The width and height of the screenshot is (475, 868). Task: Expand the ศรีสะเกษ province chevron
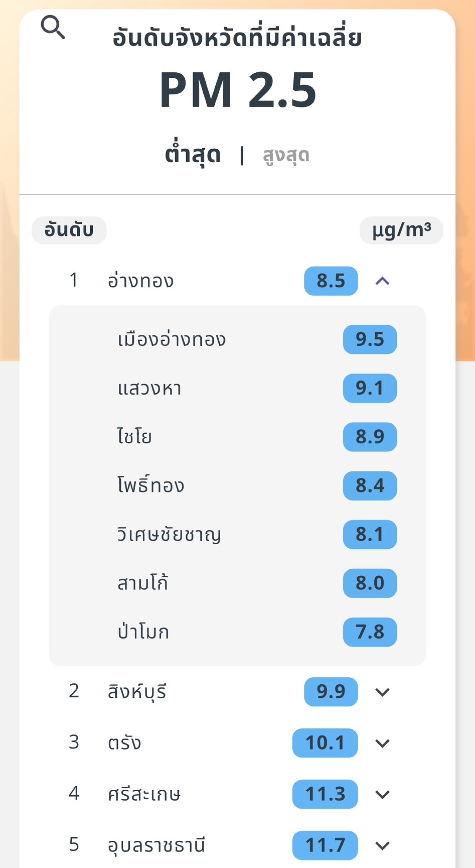382,794
